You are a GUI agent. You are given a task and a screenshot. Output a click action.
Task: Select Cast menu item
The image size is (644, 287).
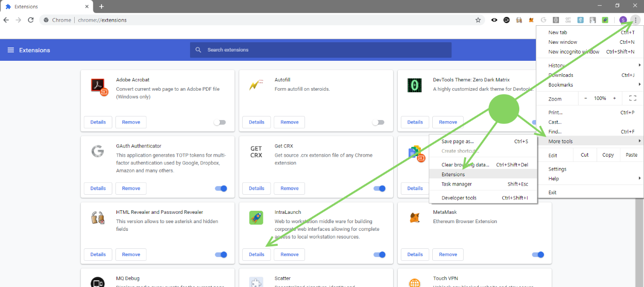[x=590, y=122]
